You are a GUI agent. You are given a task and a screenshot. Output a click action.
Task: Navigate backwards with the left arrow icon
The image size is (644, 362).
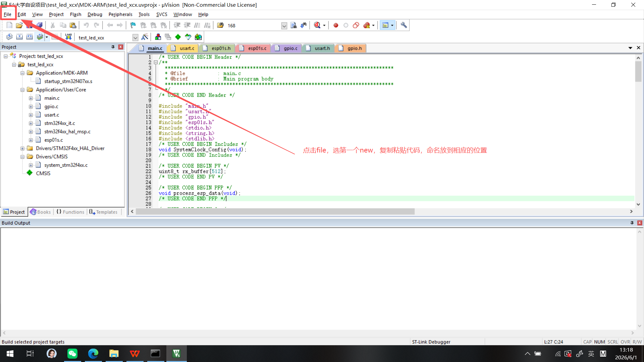click(110, 25)
